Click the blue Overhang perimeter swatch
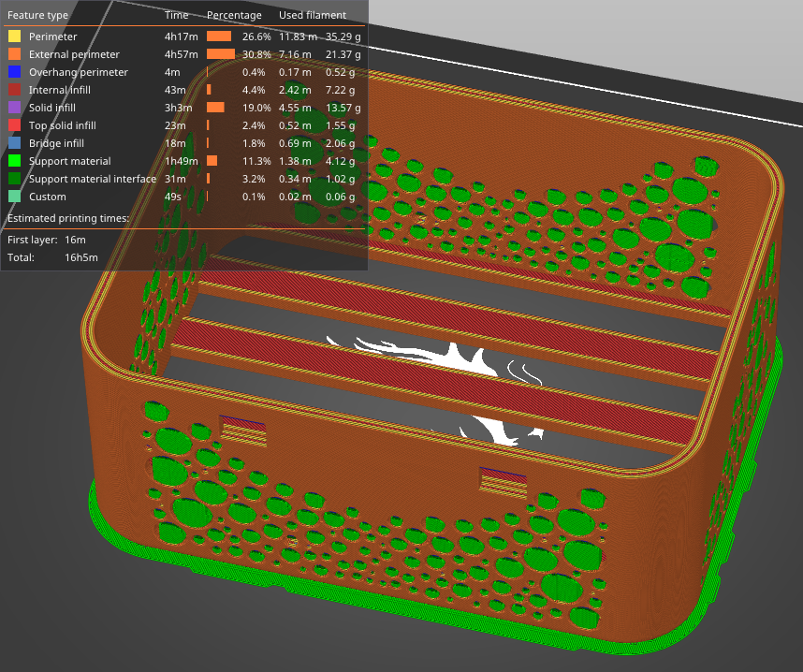 14,72
